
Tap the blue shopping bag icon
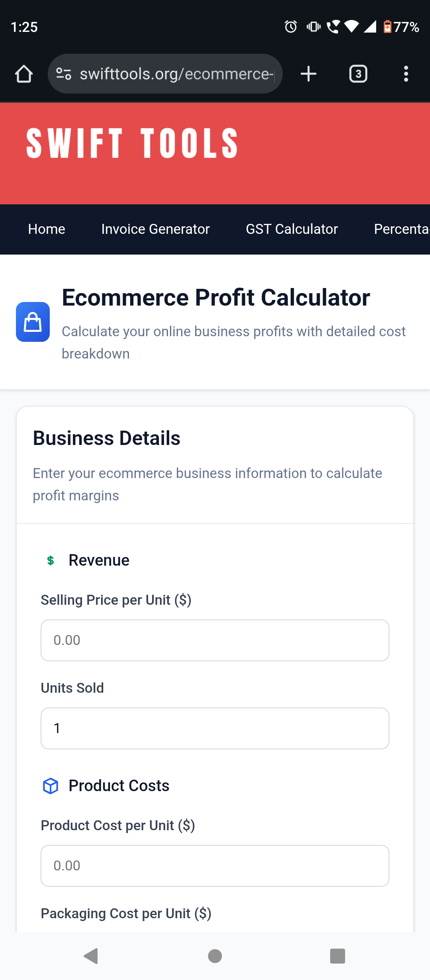33,322
